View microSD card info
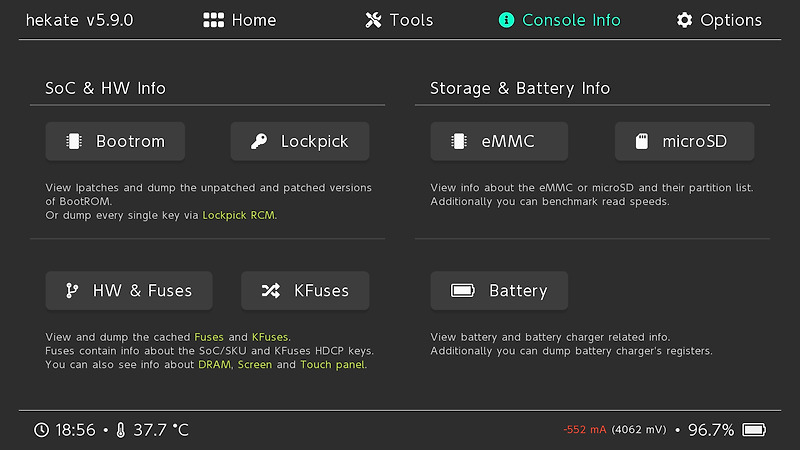The height and width of the screenshot is (450, 800). pyautogui.click(x=685, y=141)
